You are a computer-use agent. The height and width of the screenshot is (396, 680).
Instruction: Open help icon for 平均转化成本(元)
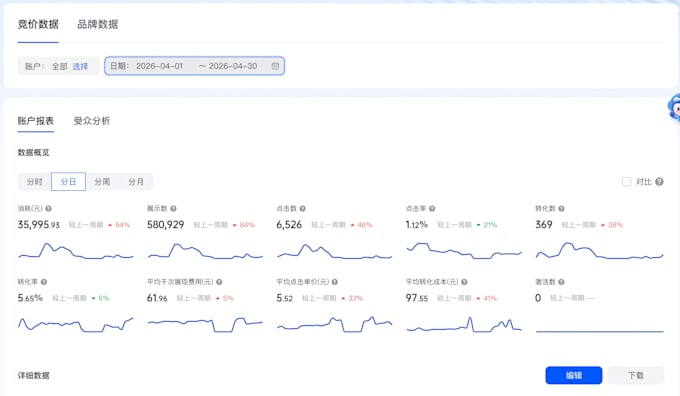(x=464, y=282)
